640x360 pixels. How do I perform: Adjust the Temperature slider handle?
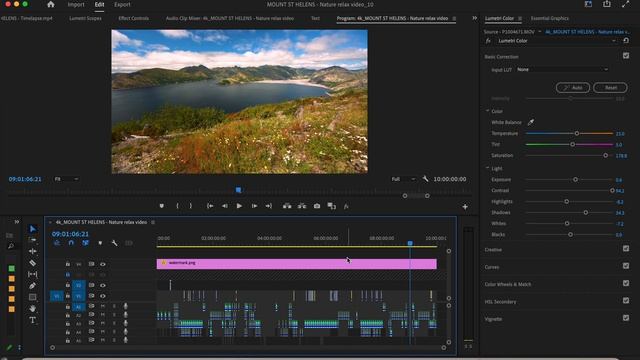click(577, 133)
